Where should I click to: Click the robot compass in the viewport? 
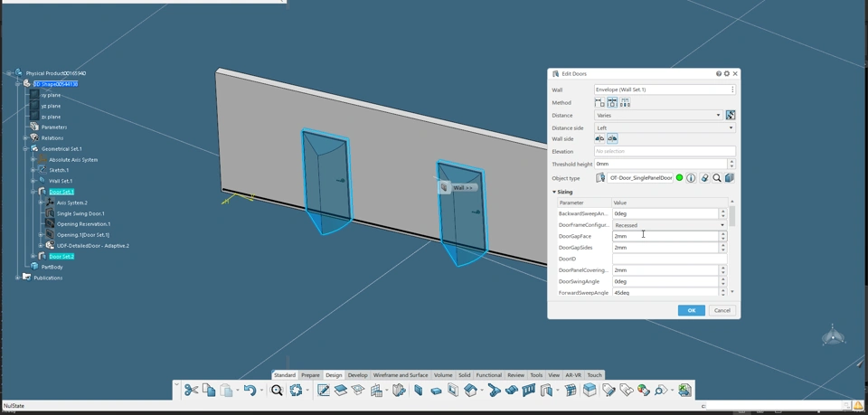pos(833,336)
